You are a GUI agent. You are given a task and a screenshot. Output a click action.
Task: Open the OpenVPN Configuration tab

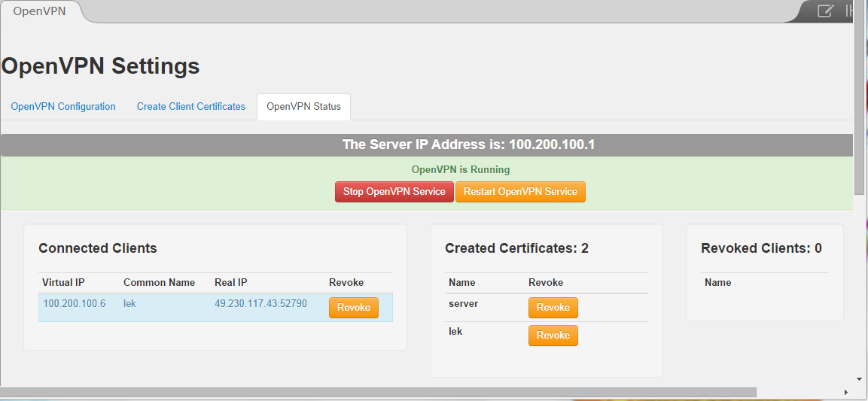tap(63, 106)
